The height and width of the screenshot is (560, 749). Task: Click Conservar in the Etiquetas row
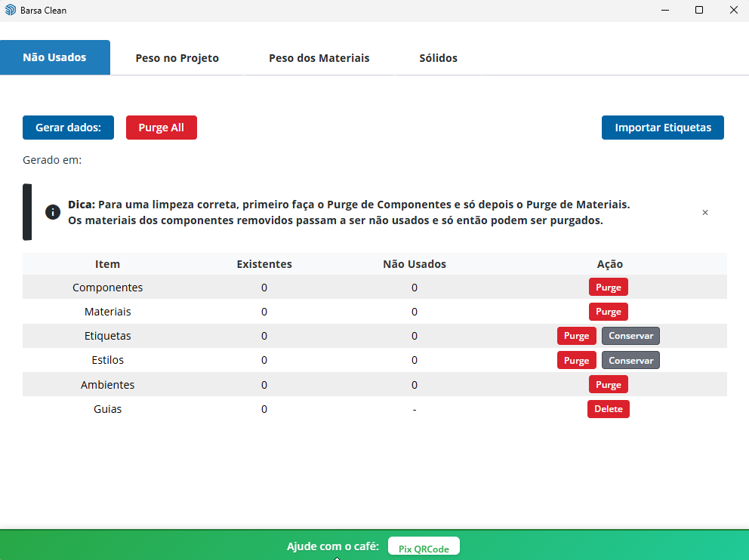coord(630,336)
